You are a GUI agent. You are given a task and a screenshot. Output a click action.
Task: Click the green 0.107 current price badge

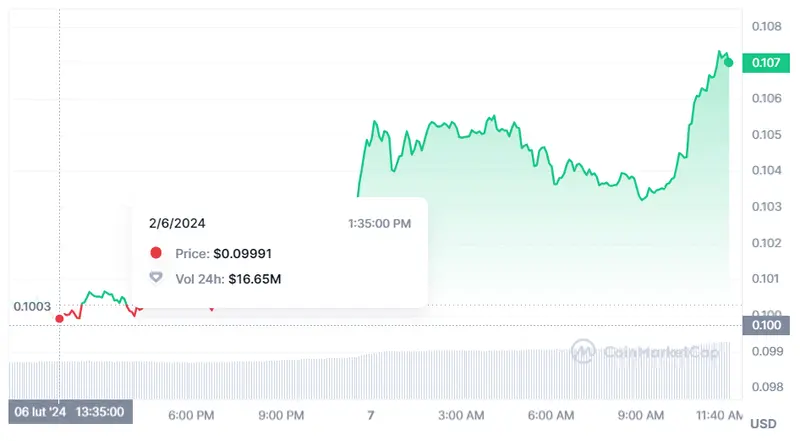coord(768,62)
